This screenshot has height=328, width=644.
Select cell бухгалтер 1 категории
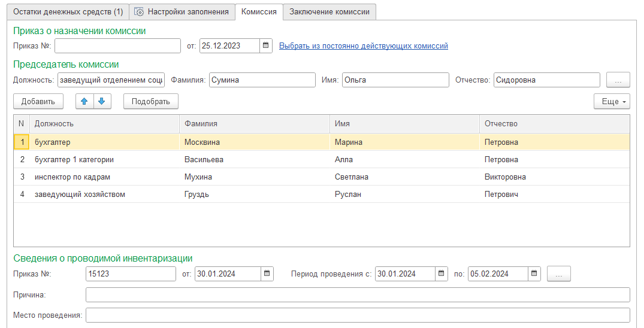click(104, 159)
